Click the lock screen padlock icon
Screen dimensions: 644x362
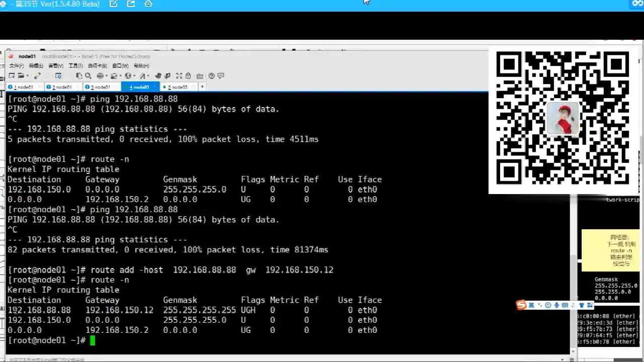coord(188,76)
